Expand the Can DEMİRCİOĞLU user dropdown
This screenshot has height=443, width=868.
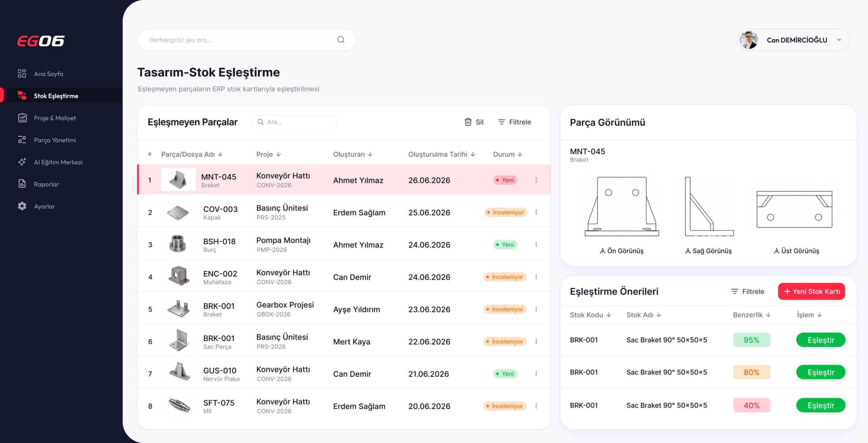pyautogui.click(x=839, y=40)
